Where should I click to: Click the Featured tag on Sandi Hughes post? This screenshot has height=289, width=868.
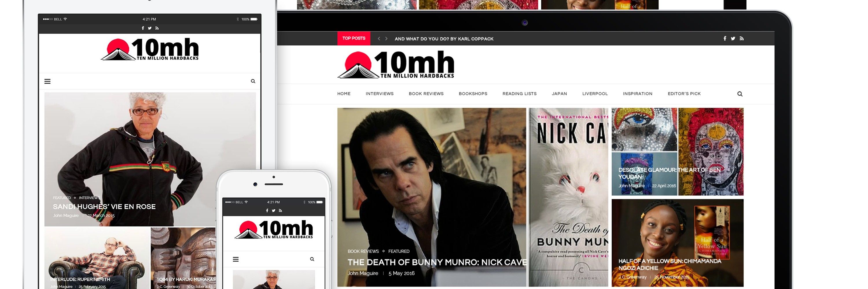62,198
